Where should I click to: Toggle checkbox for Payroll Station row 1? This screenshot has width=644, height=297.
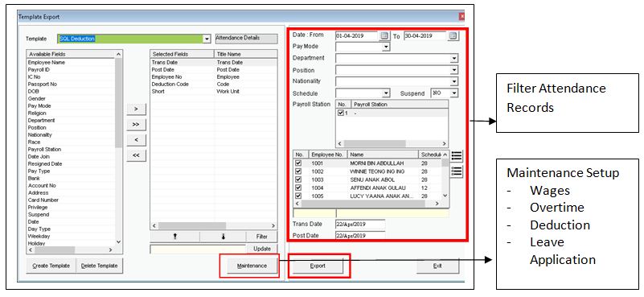340,113
